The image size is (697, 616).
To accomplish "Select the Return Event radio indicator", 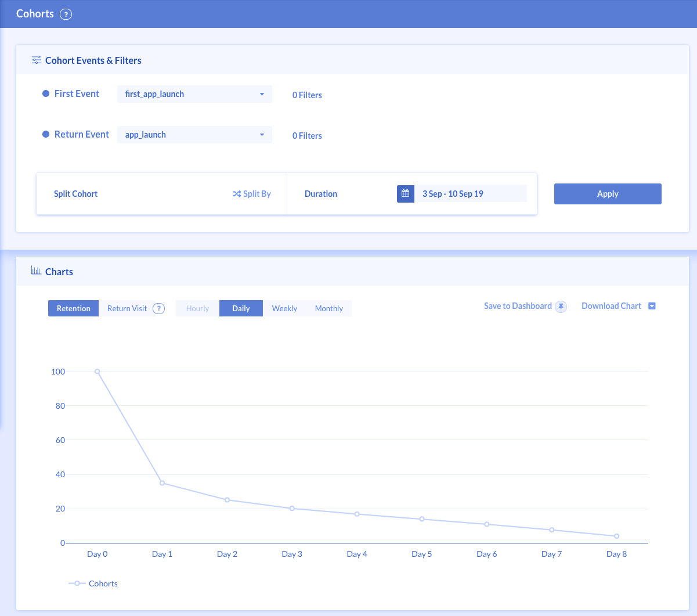I will point(45,134).
